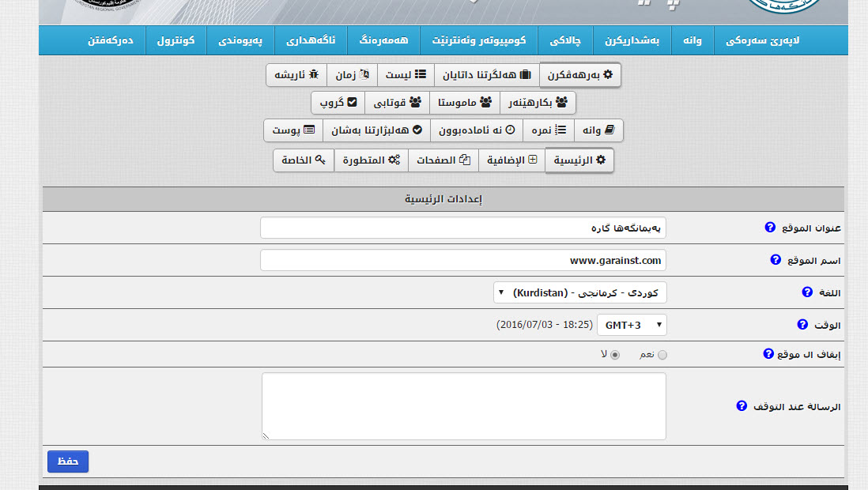Click the bug icon on the ئاریشە button

click(x=314, y=74)
